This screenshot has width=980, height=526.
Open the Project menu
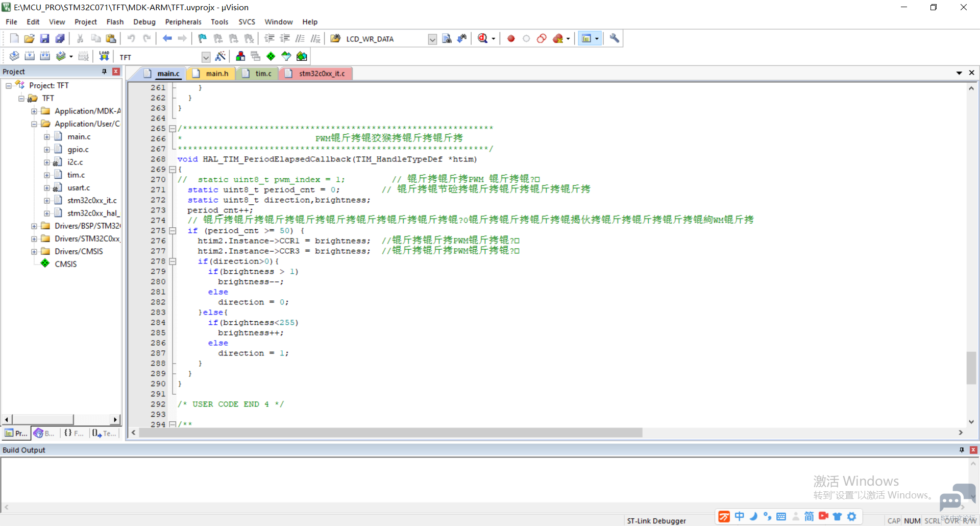tap(85, 22)
